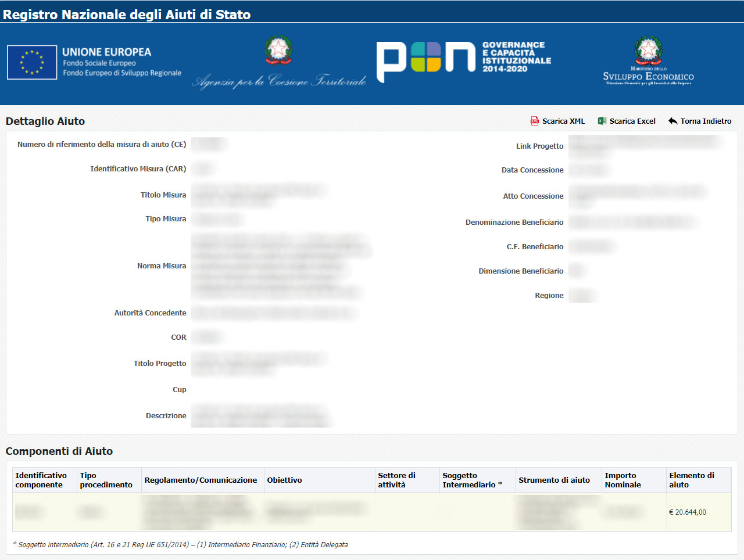Click the Agenzia per la Coesione Territoriale emblem
The height and width of the screenshot is (560, 744).
point(278,51)
